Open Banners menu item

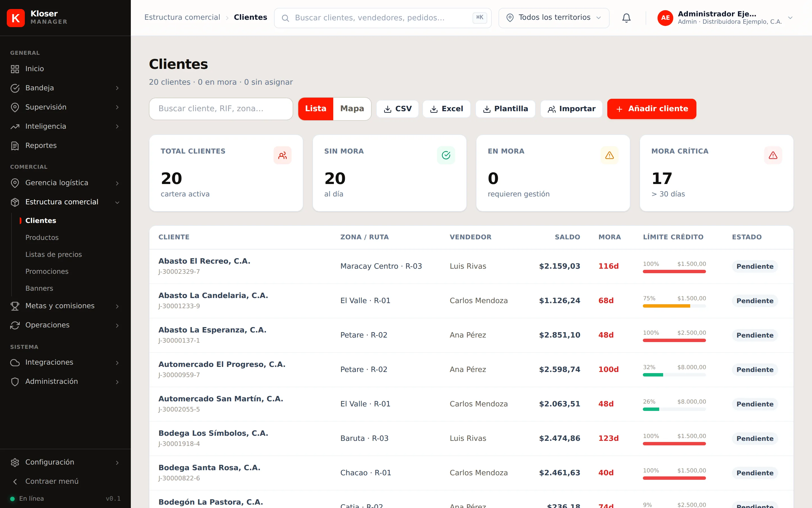tap(39, 288)
